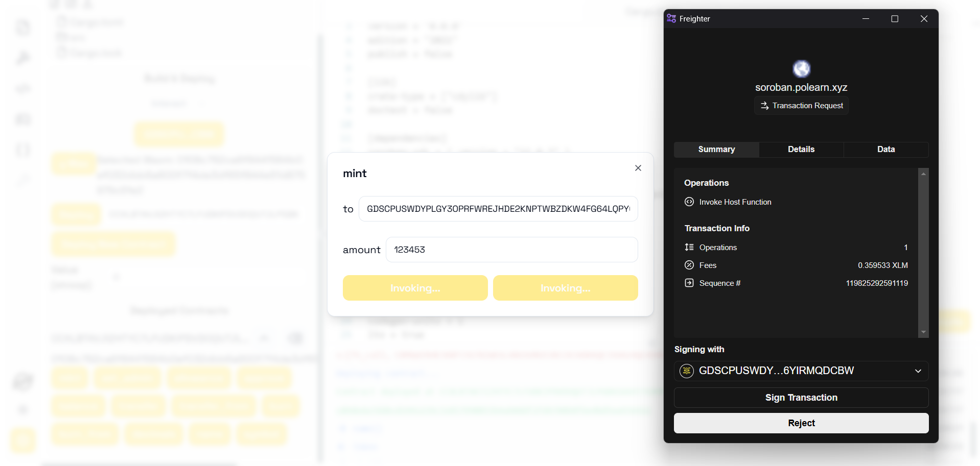Click the mint dialog title
The width and height of the screenshot is (980, 466).
tap(355, 174)
